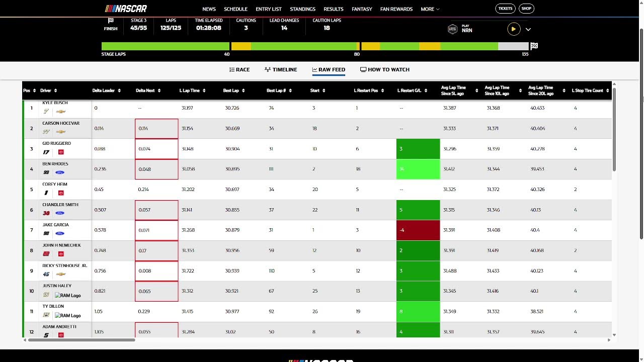Click Ty Dillon's green 8 restart cell
This screenshot has height=362, width=644.
pos(418,312)
